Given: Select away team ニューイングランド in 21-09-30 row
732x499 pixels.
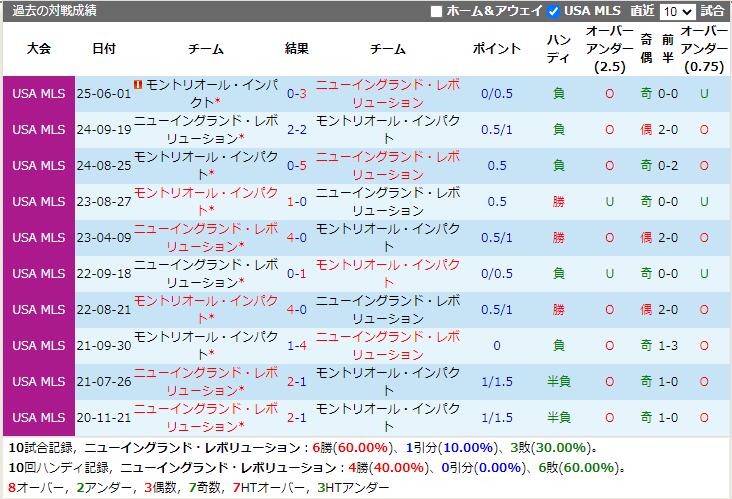Looking at the screenshot, I should tap(387, 345).
